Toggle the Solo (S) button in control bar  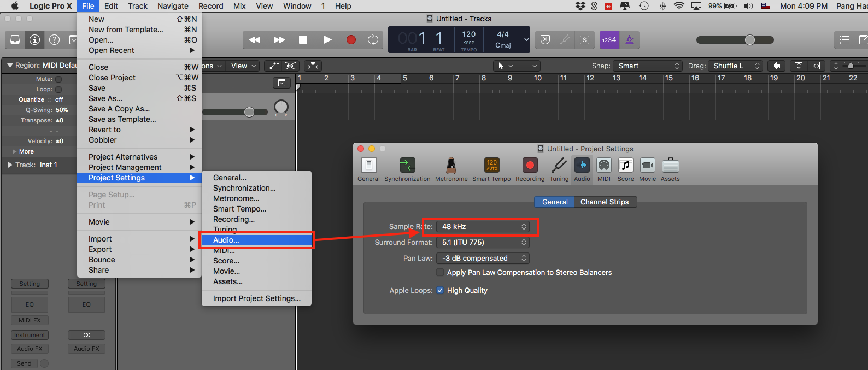click(584, 39)
